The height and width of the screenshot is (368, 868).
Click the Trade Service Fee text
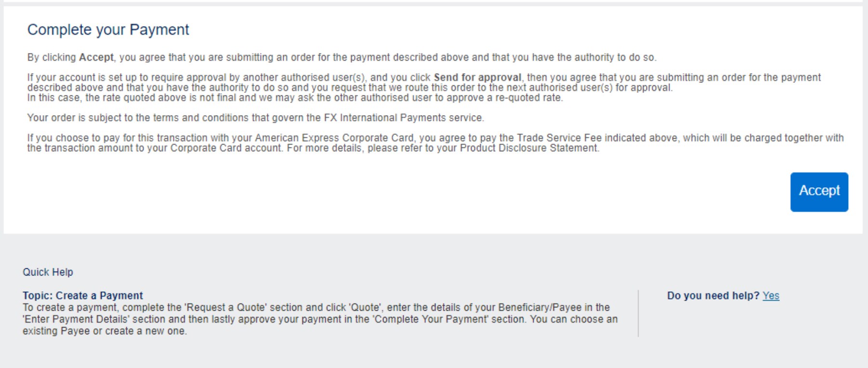click(559, 138)
